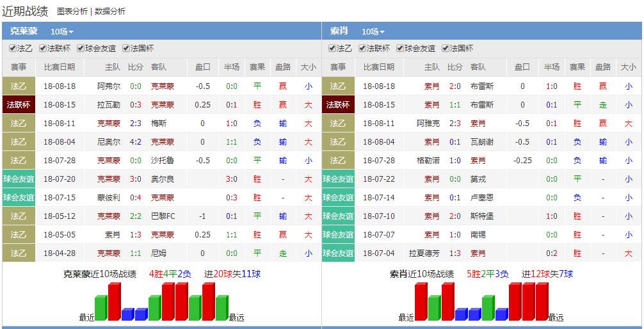
Task: Open the 阿弗尔 team link
Action: [x=108, y=86]
